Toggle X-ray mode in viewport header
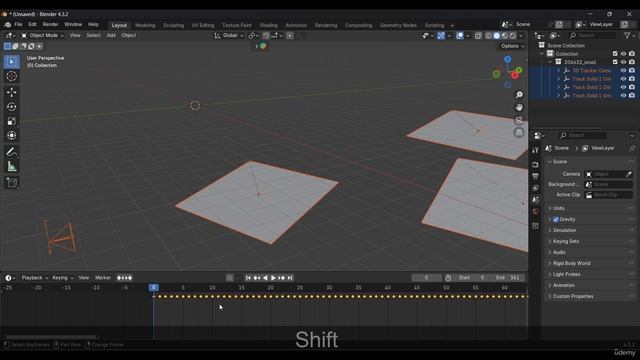Image resolution: width=640 pixels, height=360 pixels. pyautogui.click(x=478, y=36)
